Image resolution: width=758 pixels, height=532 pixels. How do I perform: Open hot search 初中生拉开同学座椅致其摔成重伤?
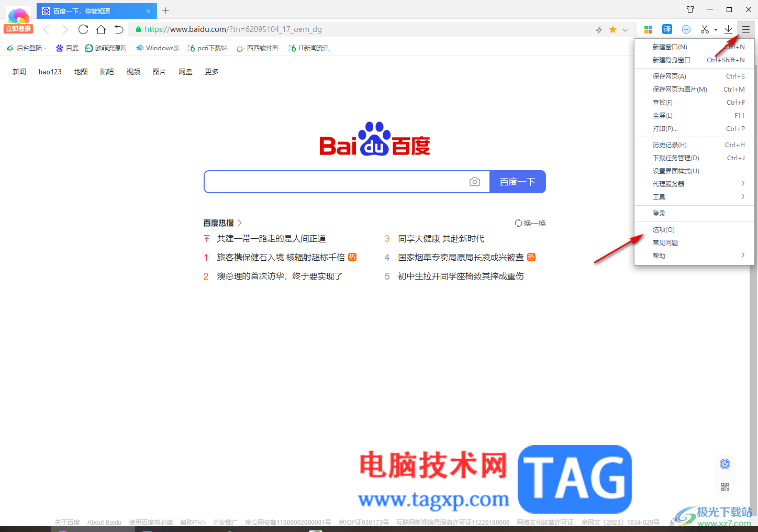461,276
